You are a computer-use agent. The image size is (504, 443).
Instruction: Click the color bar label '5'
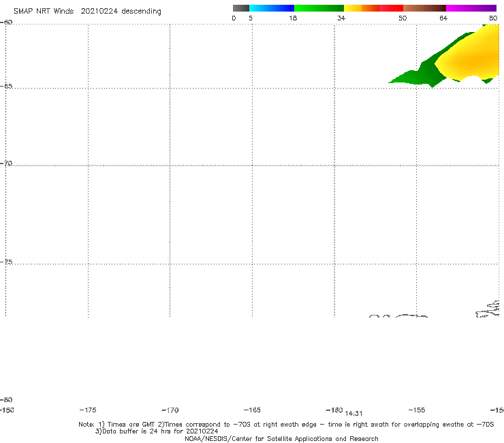(251, 18)
